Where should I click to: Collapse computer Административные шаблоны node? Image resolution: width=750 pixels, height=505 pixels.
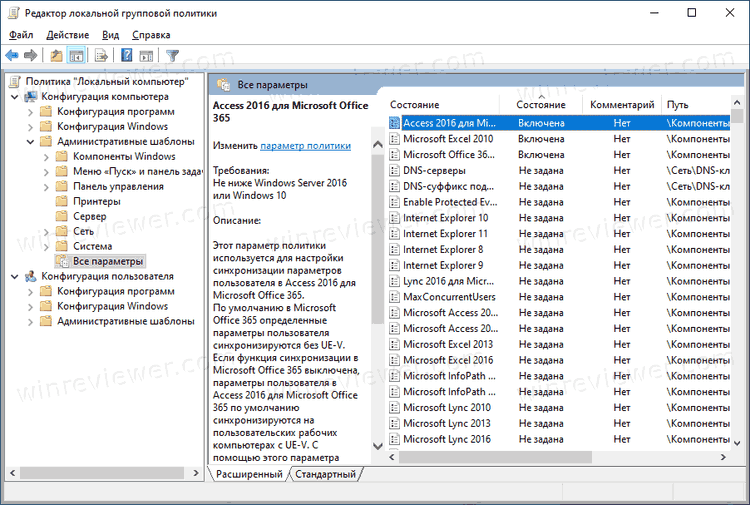coord(30,142)
